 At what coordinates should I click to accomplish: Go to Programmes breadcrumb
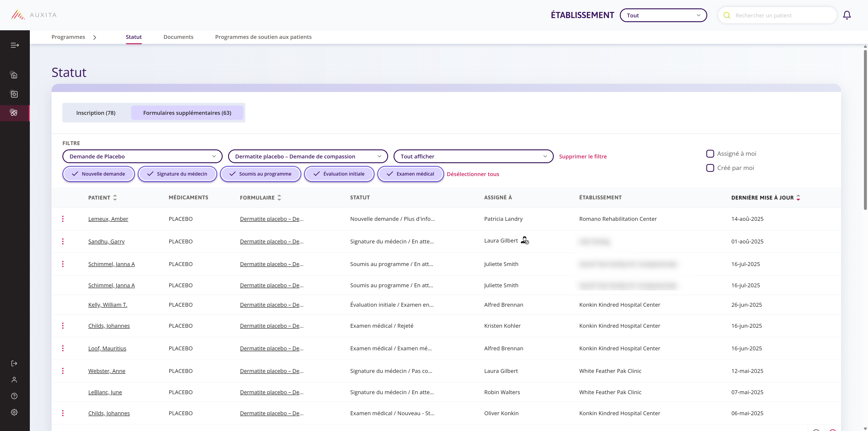[68, 37]
